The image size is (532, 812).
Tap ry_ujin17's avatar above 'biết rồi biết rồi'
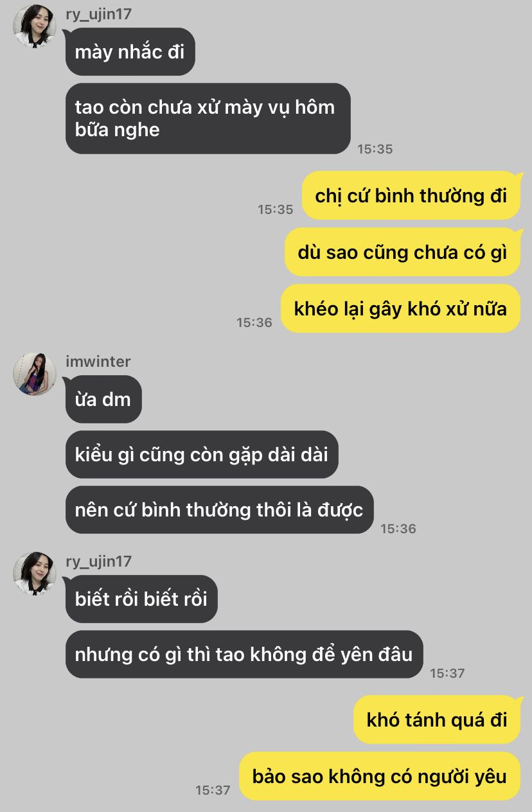pyautogui.click(x=35, y=573)
